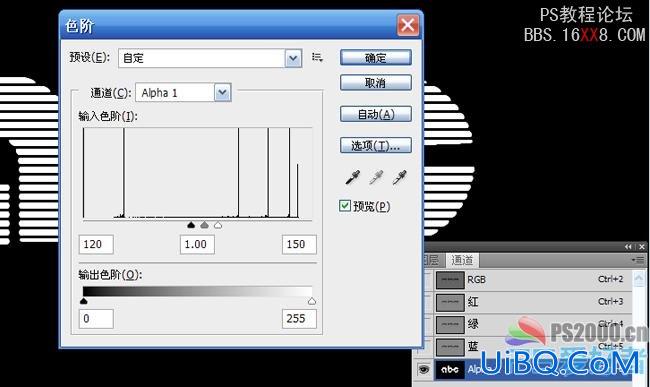
Task: Select the white point eyedropper
Action: click(400, 177)
